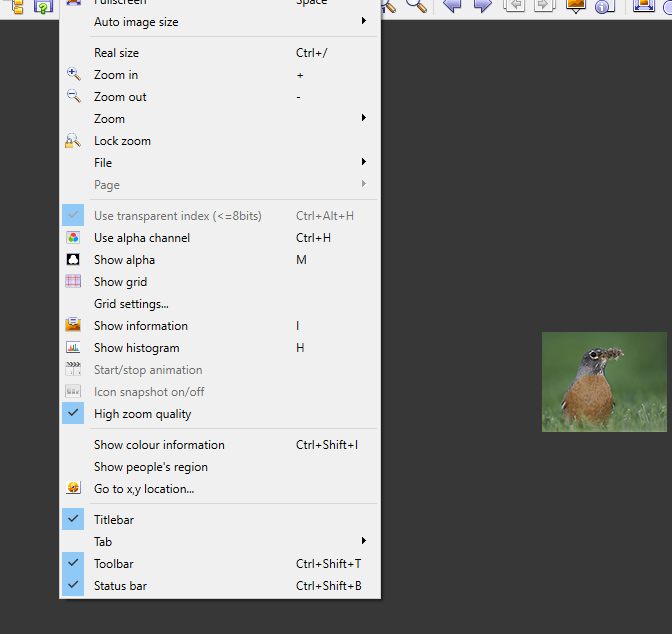Click the Go to x,y location icon

pos(73,489)
